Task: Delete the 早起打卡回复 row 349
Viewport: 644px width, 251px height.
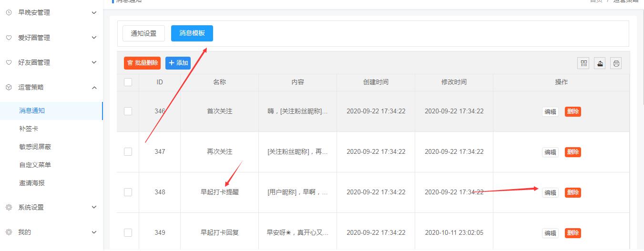Action: tap(573, 233)
